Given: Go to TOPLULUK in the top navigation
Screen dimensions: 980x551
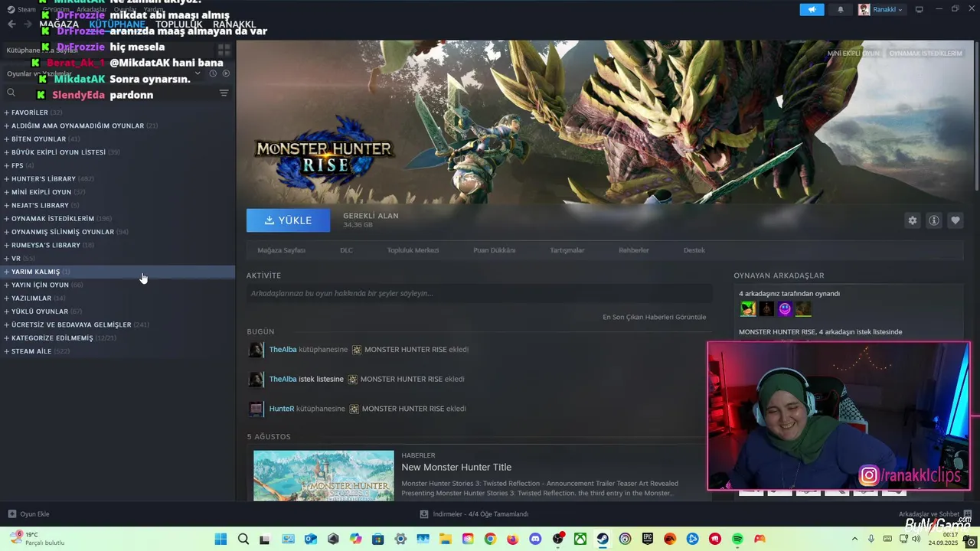Looking at the screenshot, I should click(x=179, y=24).
